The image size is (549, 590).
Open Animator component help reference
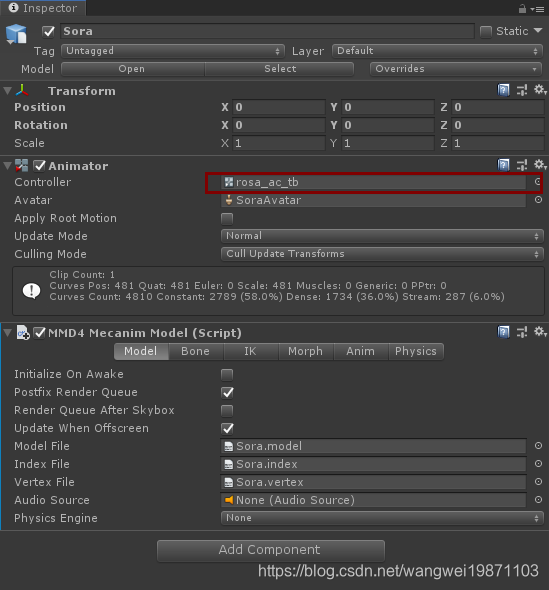[503, 165]
